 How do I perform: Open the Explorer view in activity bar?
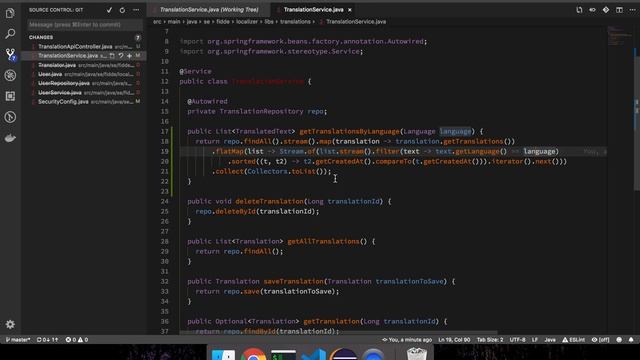point(10,13)
